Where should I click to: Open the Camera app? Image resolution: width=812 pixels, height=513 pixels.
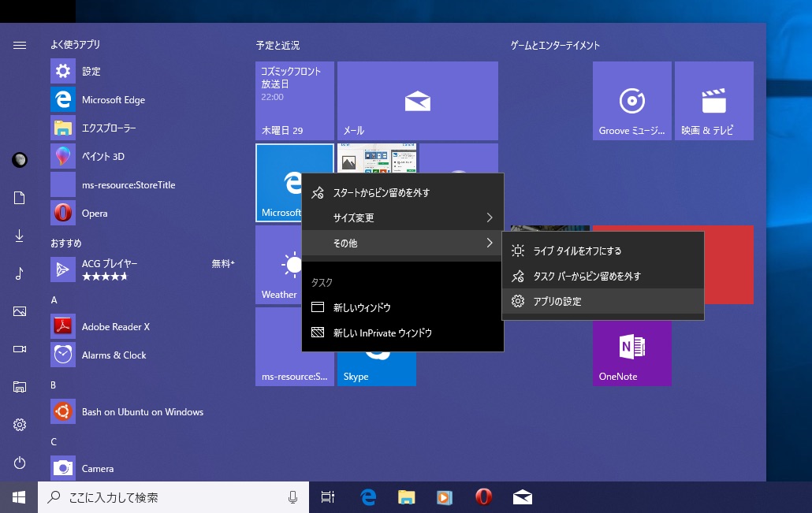tap(143, 468)
